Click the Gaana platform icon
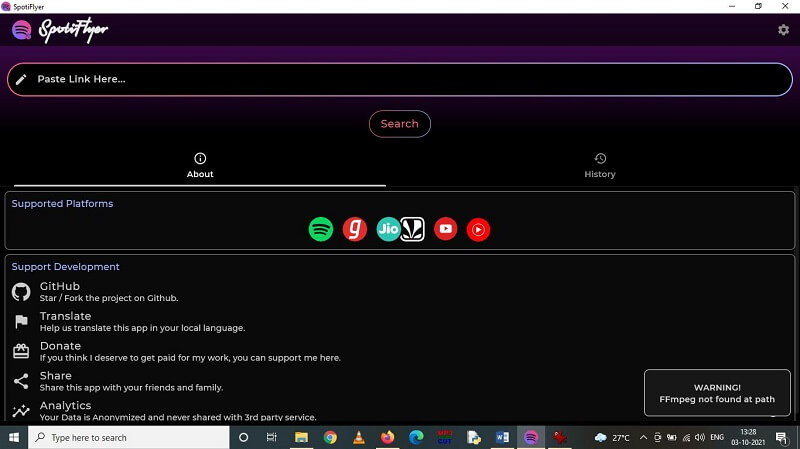The height and width of the screenshot is (449, 800). 355,229
